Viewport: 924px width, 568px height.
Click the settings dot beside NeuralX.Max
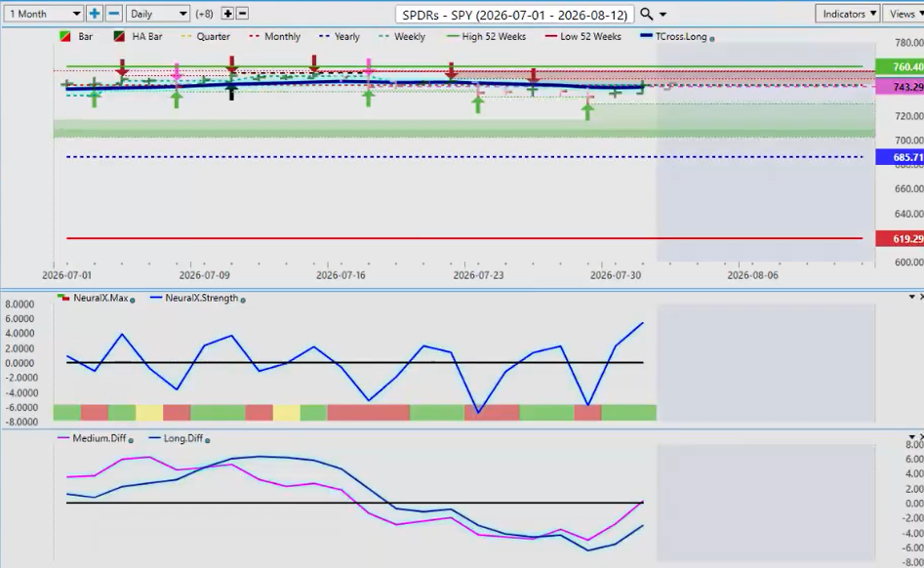click(133, 300)
